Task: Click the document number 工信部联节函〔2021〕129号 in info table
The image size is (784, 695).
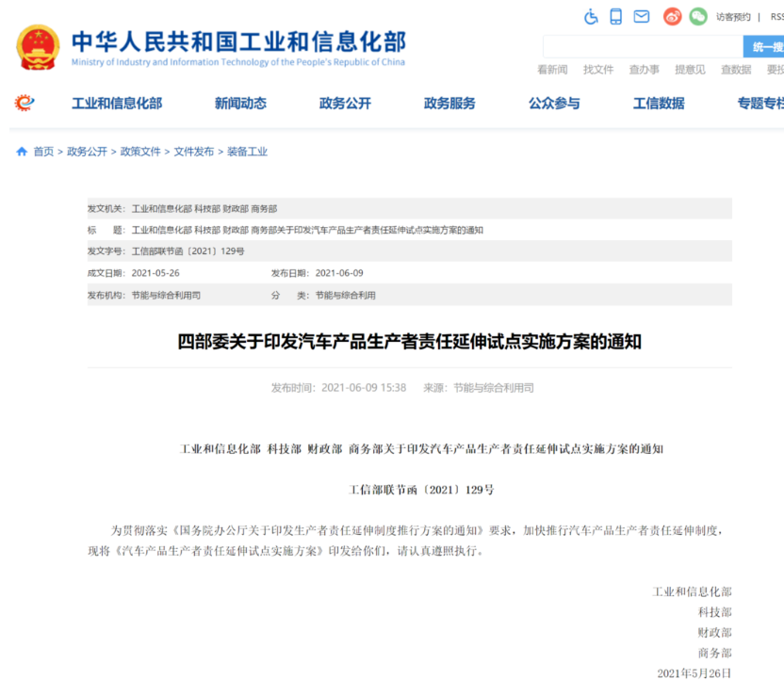Action: pyautogui.click(x=188, y=251)
